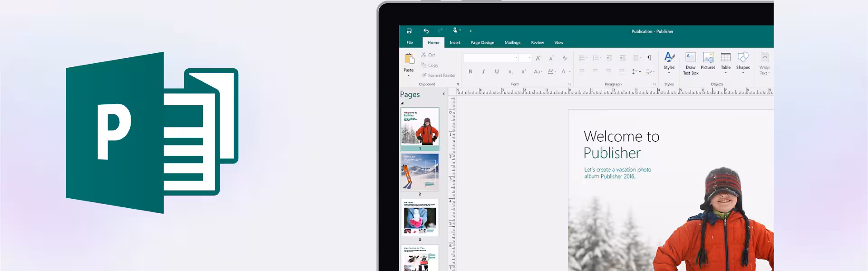Click the Align Left icon
Viewport: 868px width, 271px height.
point(582,71)
